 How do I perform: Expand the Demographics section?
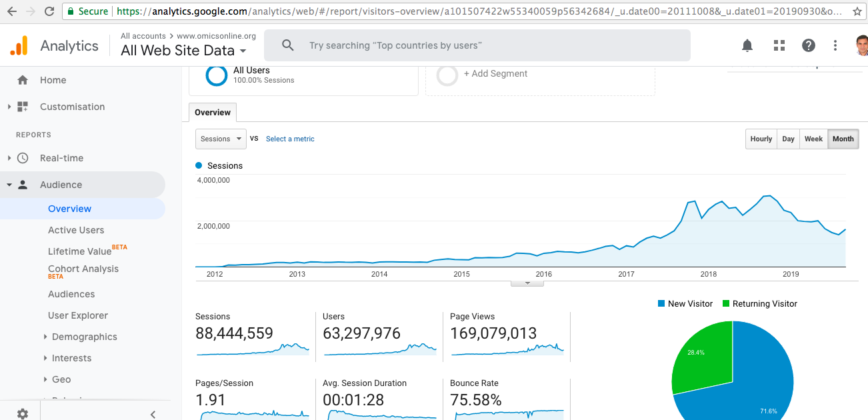(84, 337)
